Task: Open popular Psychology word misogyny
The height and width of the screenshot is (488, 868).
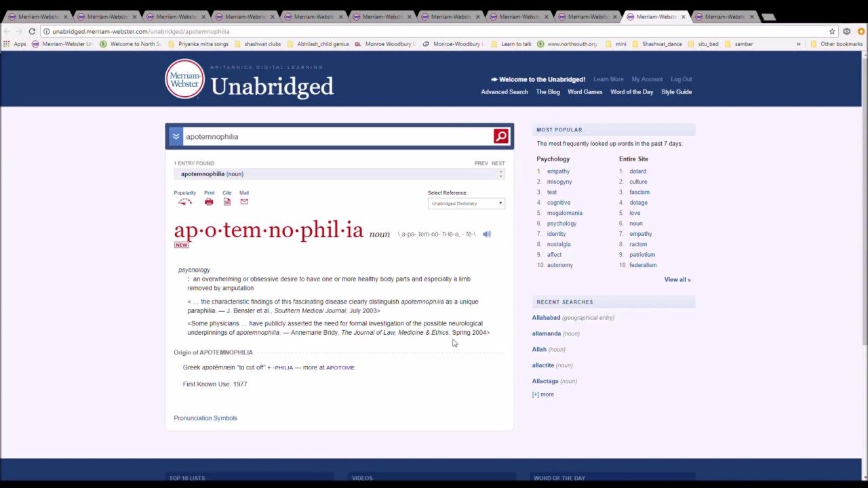Action: tap(559, 182)
